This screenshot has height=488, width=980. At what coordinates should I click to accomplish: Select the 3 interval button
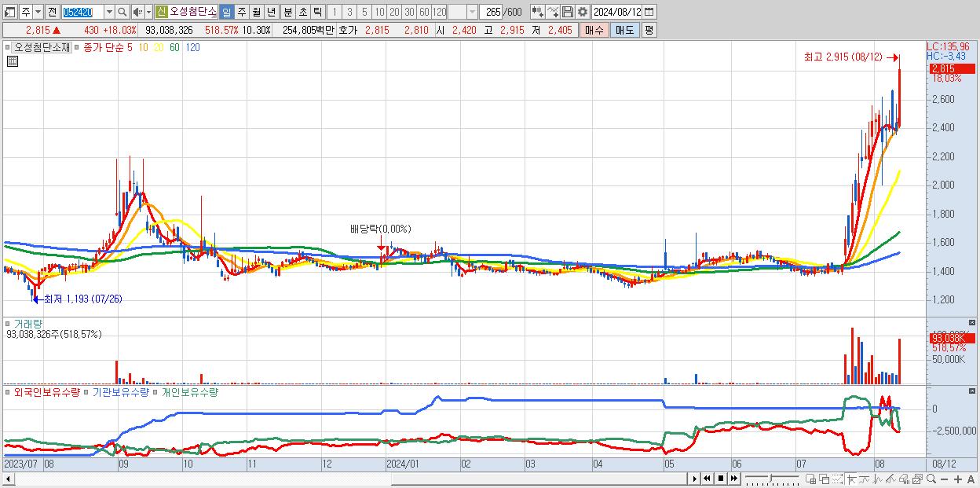349,12
